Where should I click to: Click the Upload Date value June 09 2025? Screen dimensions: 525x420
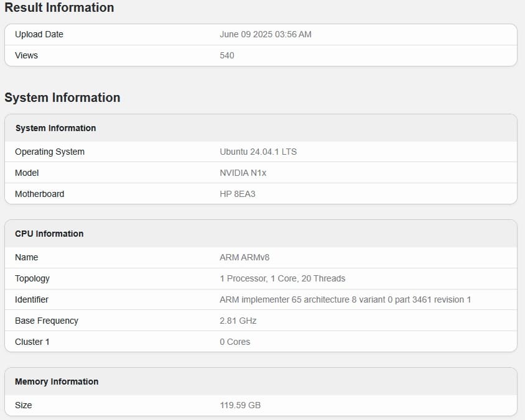(265, 34)
